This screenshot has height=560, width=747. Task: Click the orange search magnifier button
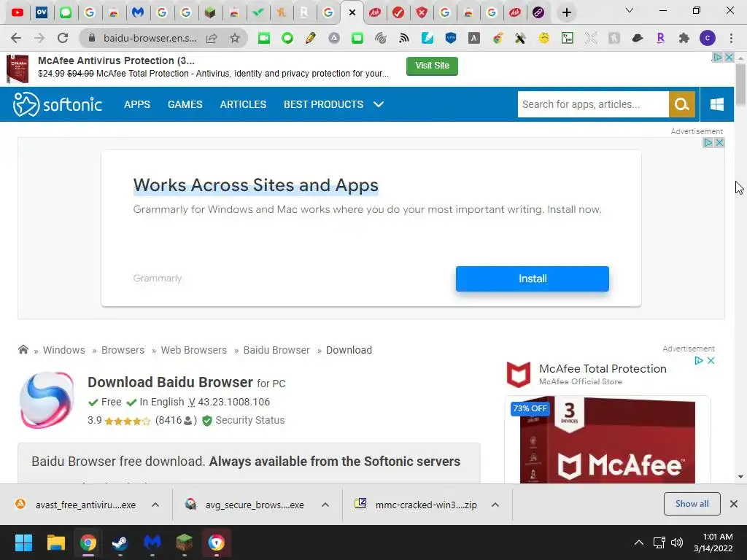coord(682,104)
